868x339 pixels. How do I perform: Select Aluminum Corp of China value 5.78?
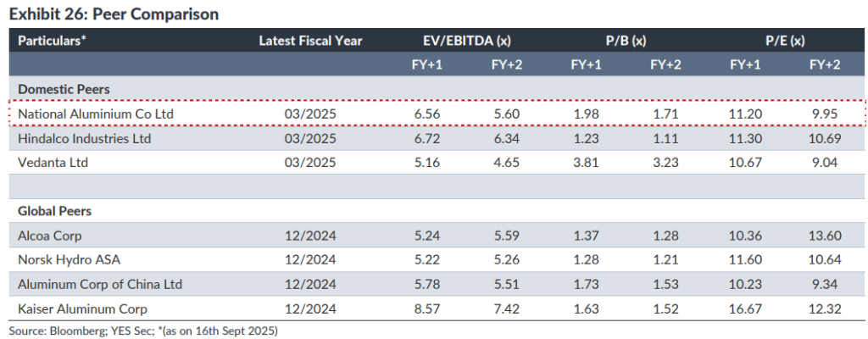[x=427, y=284]
